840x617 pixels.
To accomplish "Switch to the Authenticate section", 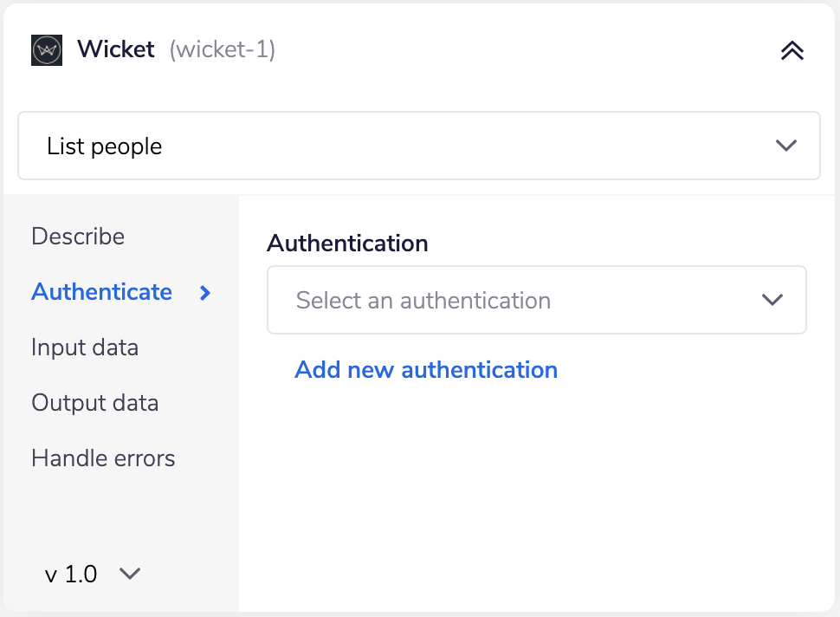I will tap(101, 292).
